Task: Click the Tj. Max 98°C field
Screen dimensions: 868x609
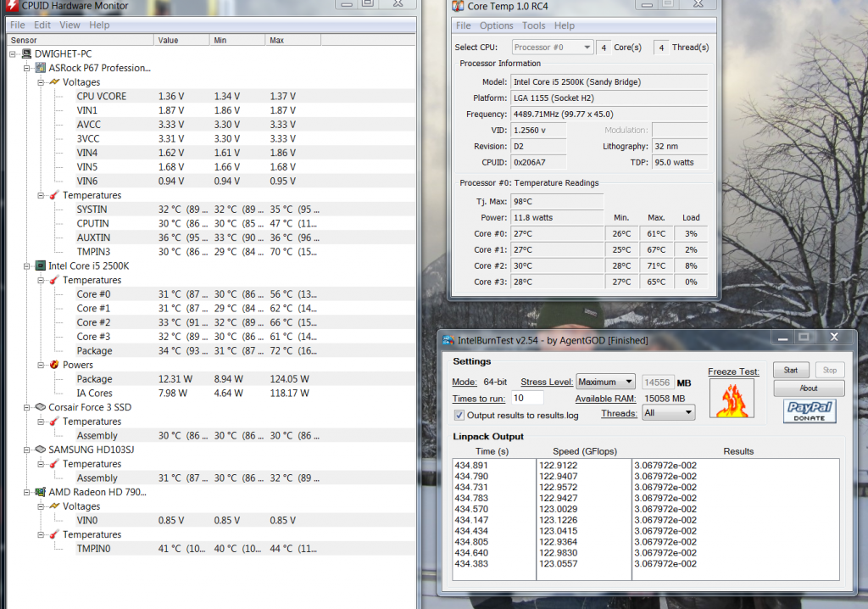Action: pyautogui.click(x=557, y=201)
